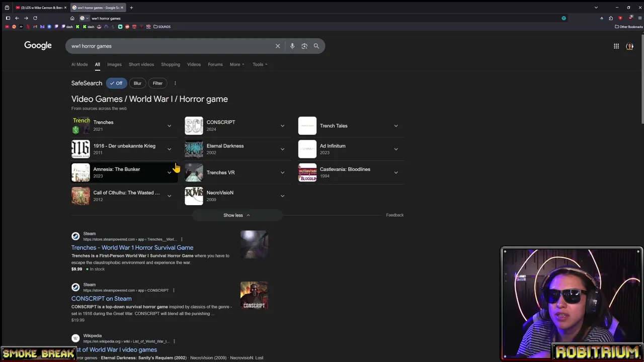The height and width of the screenshot is (362, 644).
Task: Click the CONSCRIPT result thumbnail image
Action: 254,296
